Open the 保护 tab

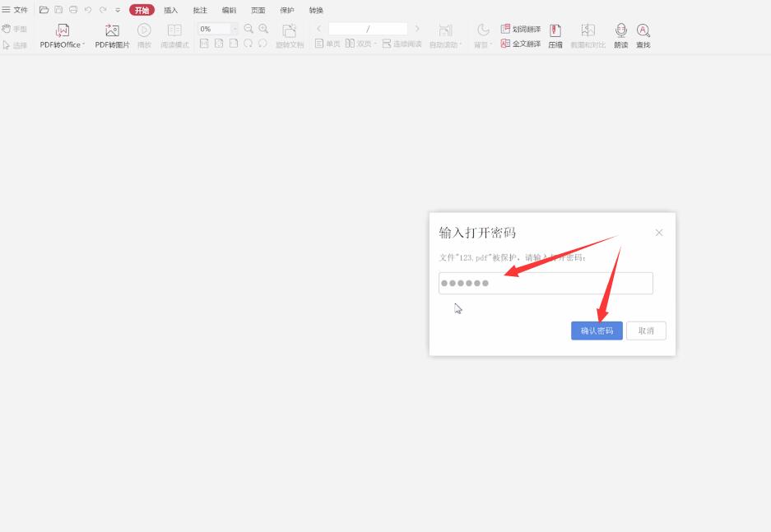click(x=287, y=11)
